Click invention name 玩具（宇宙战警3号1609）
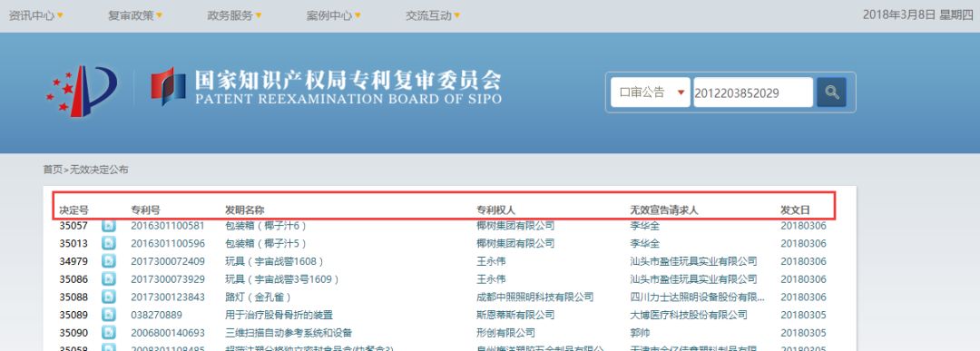 [282, 279]
